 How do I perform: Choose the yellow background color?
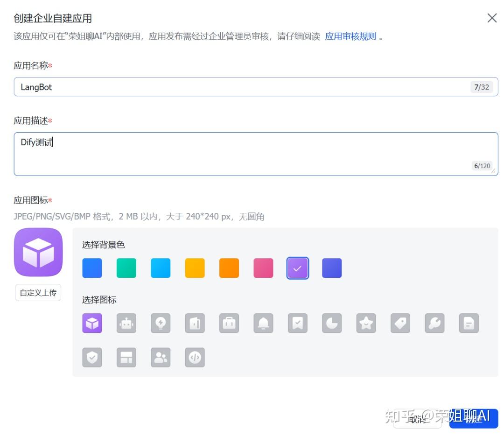point(195,268)
